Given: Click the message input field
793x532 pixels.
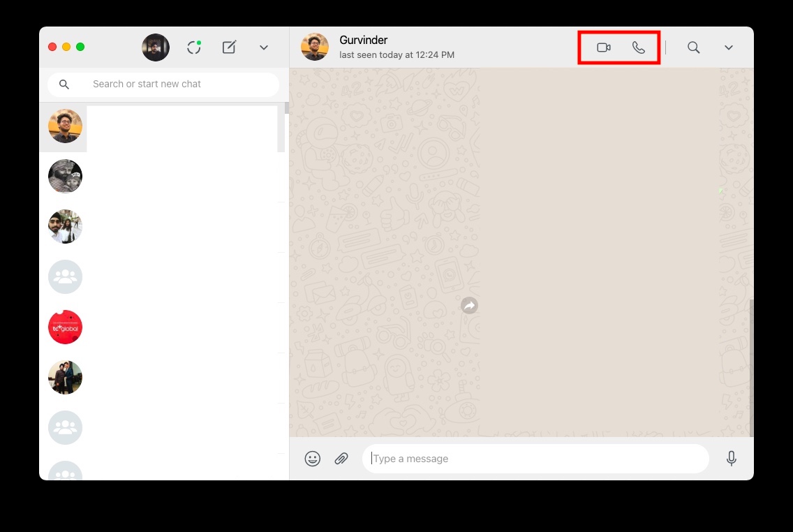Looking at the screenshot, I should (536, 459).
